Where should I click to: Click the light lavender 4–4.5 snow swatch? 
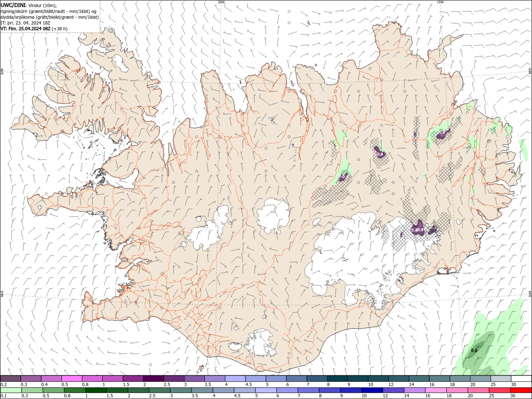click(x=235, y=378)
